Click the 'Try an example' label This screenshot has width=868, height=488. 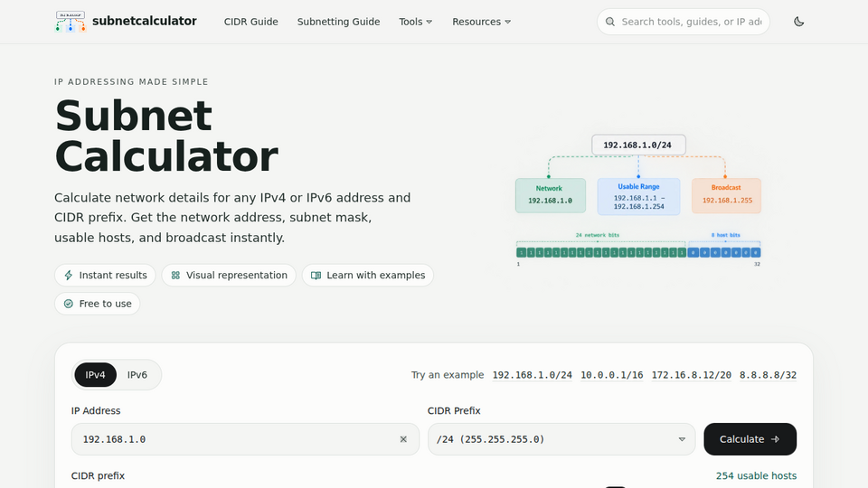pyautogui.click(x=448, y=374)
